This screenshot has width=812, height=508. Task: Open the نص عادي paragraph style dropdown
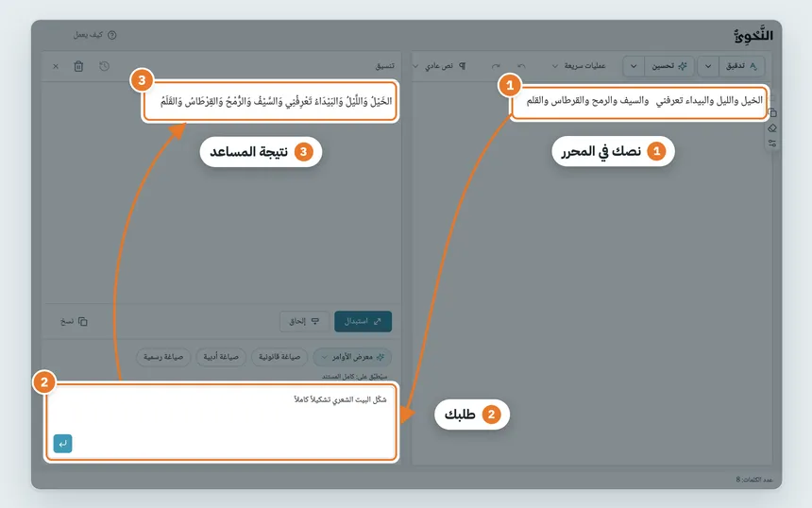click(x=439, y=66)
